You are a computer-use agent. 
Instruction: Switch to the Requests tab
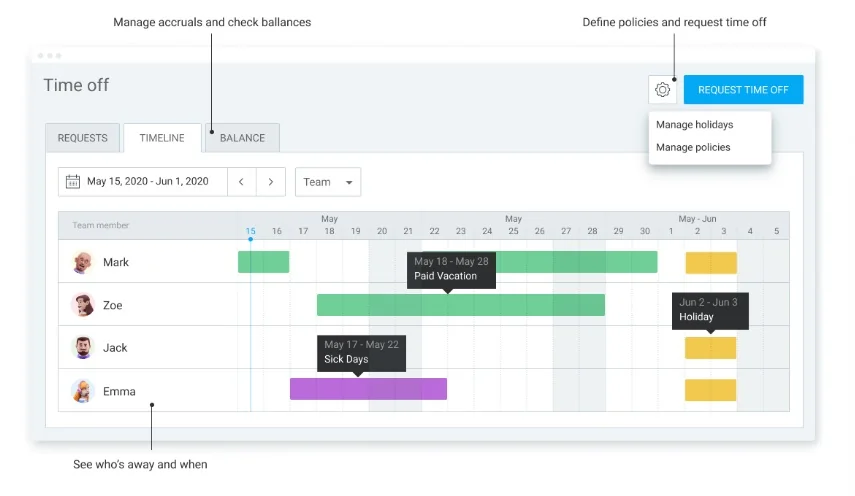(82, 138)
